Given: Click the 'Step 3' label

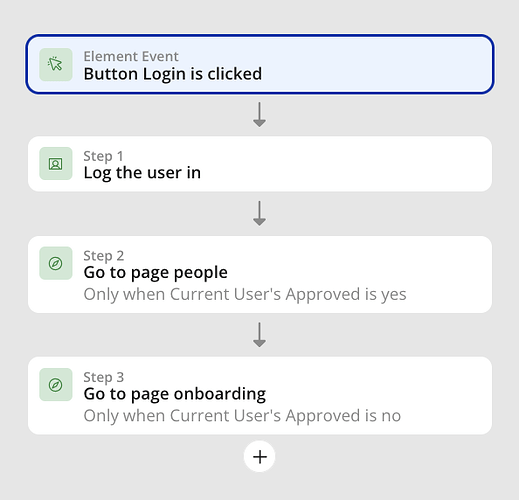Looking at the screenshot, I should pos(104,377).
